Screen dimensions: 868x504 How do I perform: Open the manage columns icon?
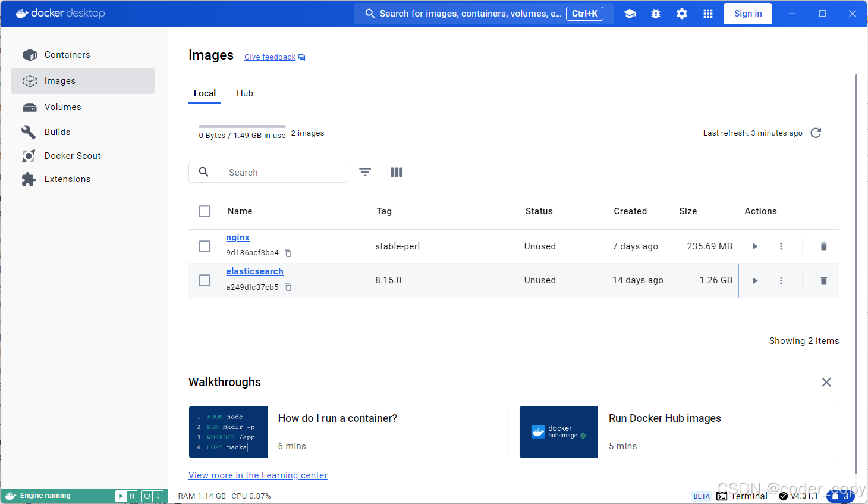point(397,172)
